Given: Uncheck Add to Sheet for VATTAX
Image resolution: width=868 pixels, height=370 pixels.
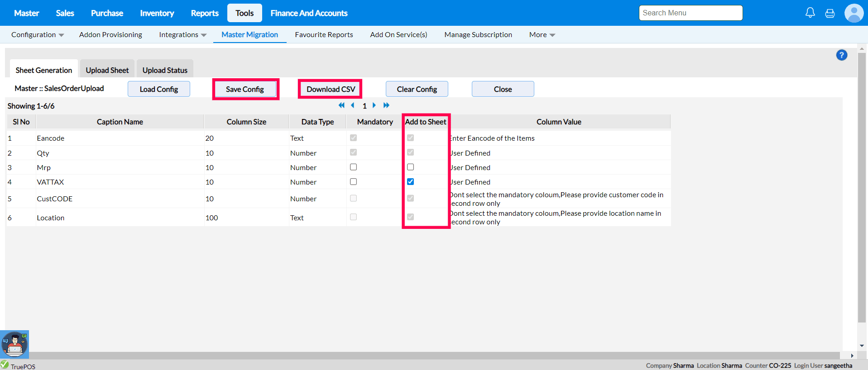Looking at the screenshot, I should [410, 182].
